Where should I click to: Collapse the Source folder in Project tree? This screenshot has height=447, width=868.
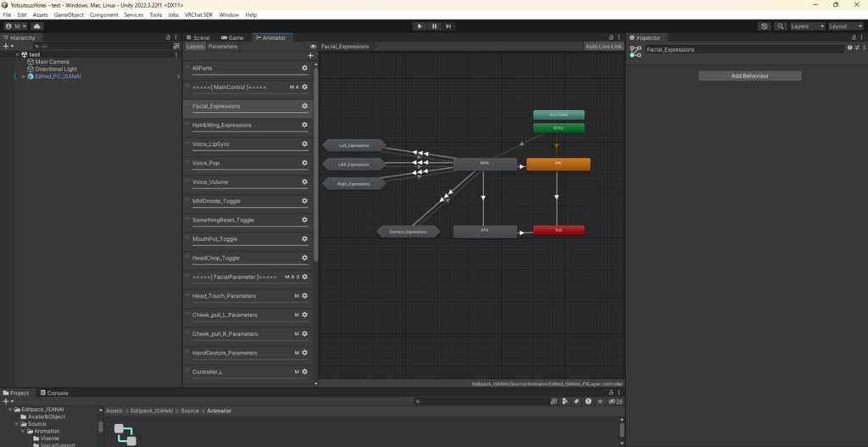tap(17, 424)
